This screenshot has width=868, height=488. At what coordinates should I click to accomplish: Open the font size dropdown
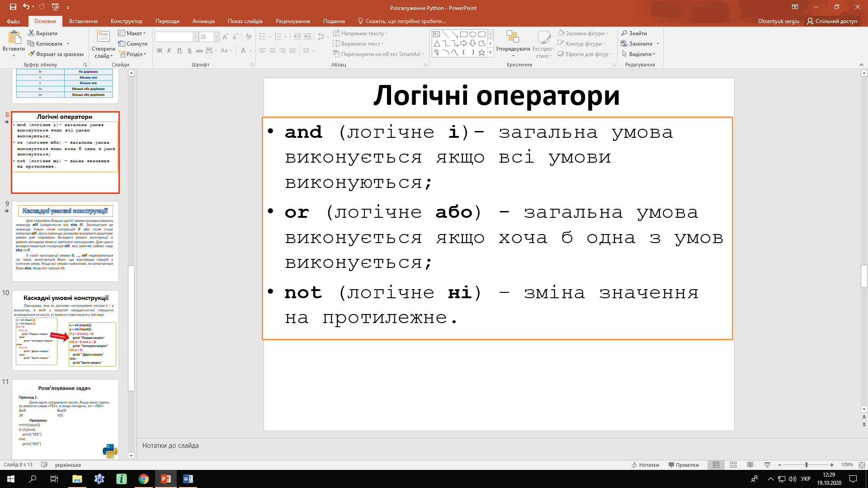(215, 37)
